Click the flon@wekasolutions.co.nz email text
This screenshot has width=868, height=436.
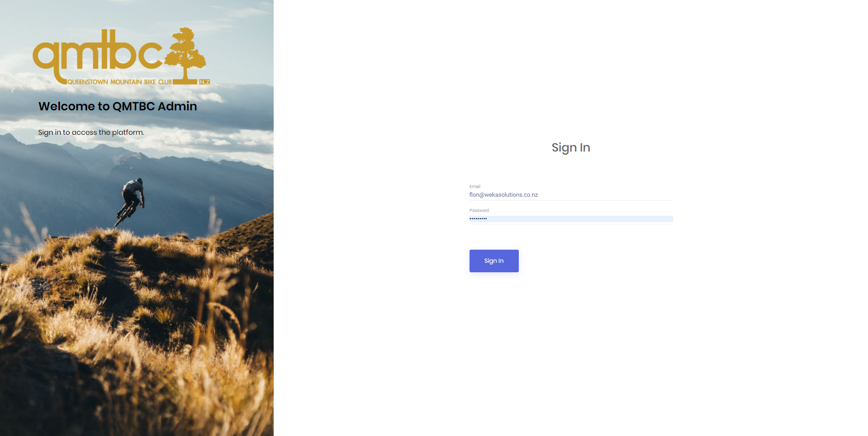503,195
